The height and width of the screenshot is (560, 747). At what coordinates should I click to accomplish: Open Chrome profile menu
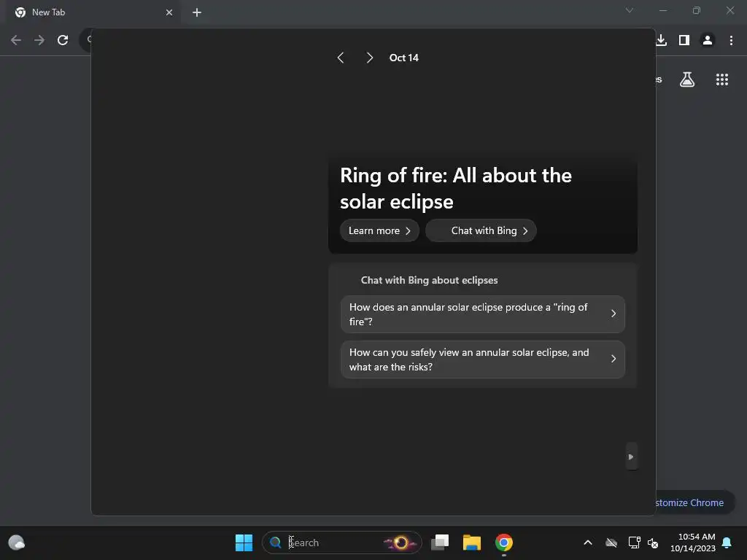(708, 40)
